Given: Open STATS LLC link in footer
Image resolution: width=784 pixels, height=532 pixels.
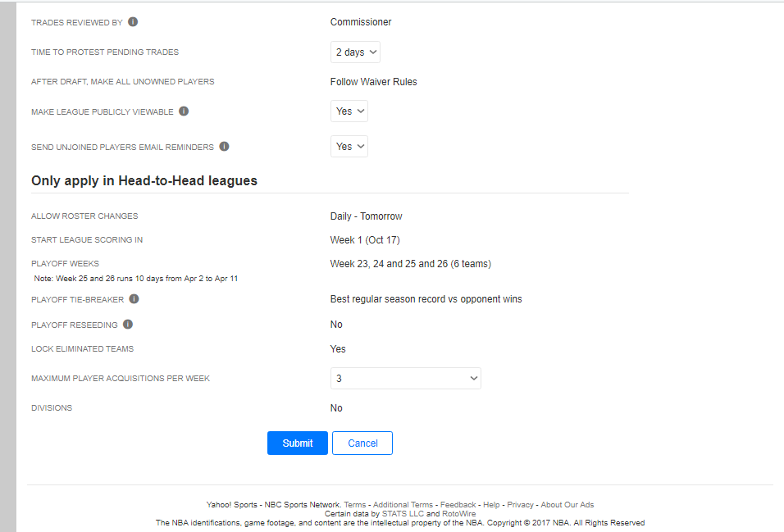Looking at the screenshot, I should (403, 514).
